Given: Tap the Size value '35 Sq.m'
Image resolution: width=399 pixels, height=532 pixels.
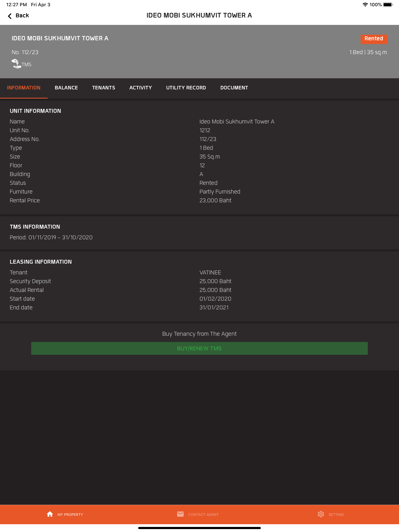Looking at the screenshot, I should coord(210,157).
